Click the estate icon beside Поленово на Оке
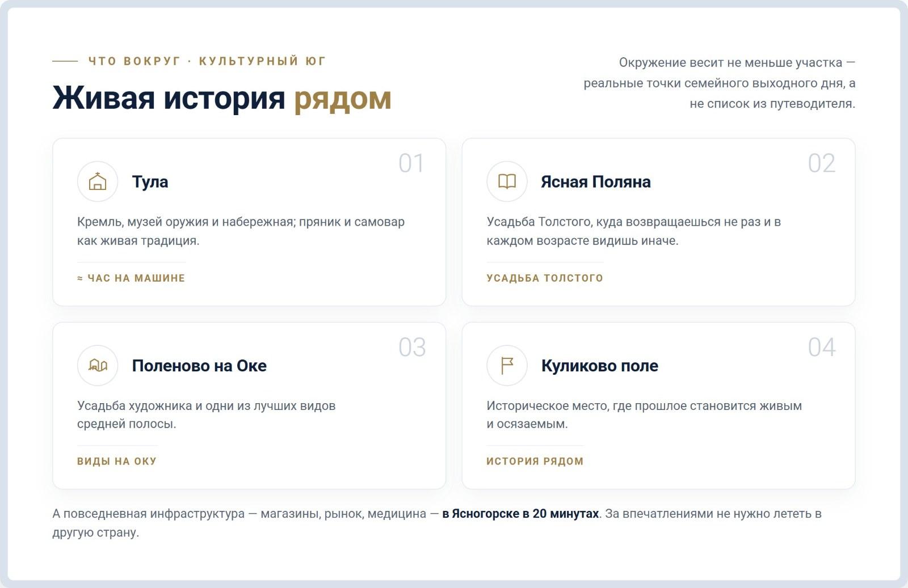The height and width of the screenshot is (588, 908). click(x=98, y=366)
